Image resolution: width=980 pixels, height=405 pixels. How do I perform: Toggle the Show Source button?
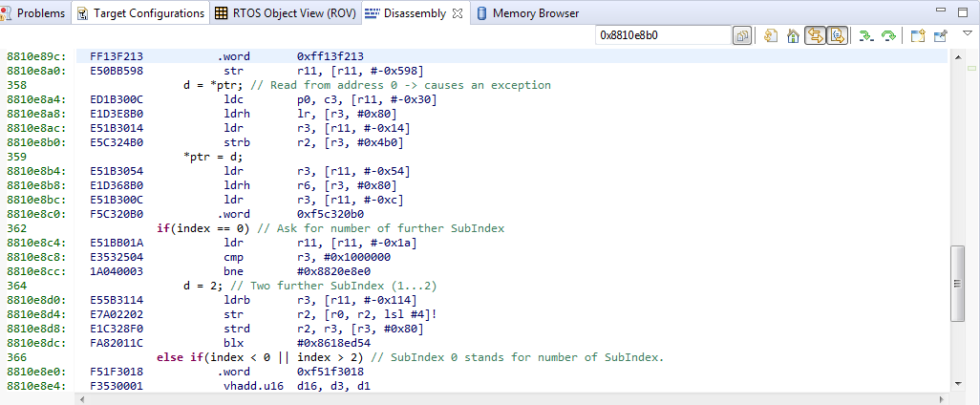[838, 36]
